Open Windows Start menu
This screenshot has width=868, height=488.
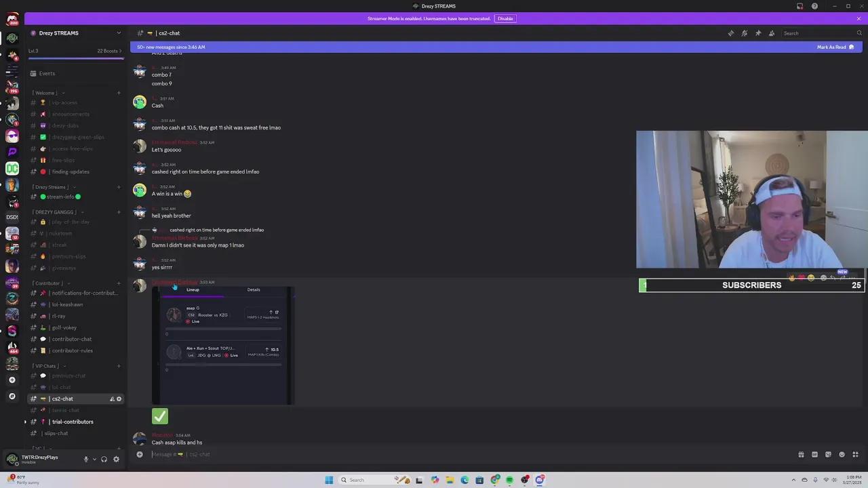[x=329, y=480]
